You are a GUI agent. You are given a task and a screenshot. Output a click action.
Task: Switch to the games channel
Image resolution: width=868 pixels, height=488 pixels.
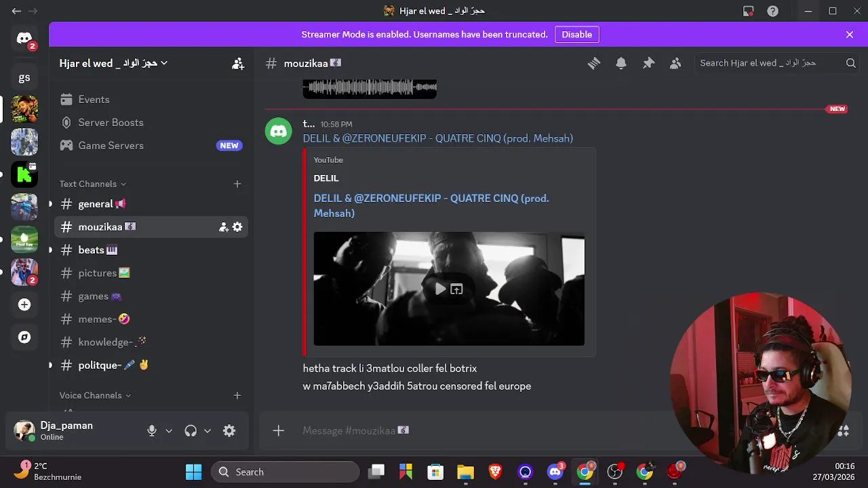tap(151, 296)
